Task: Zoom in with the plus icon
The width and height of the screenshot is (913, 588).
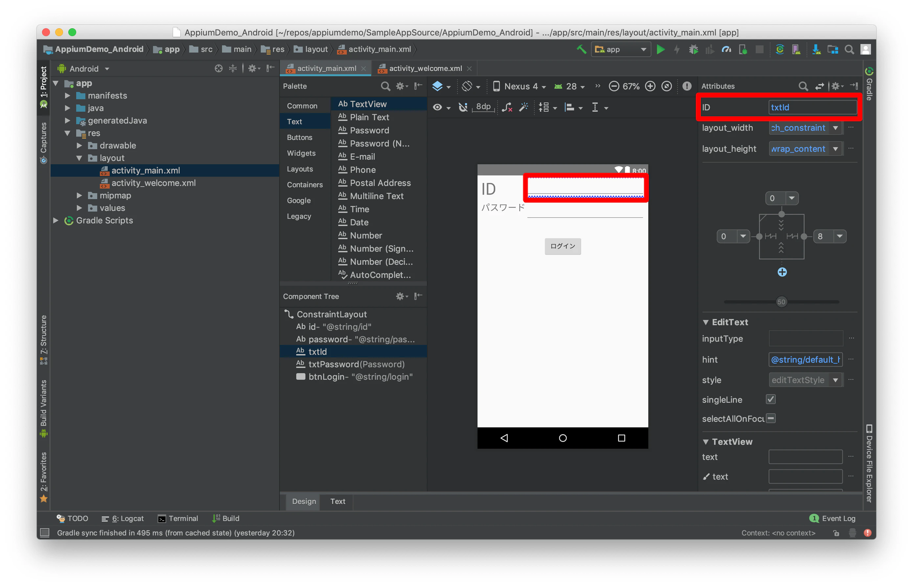Action: click(x=650, y=86)
